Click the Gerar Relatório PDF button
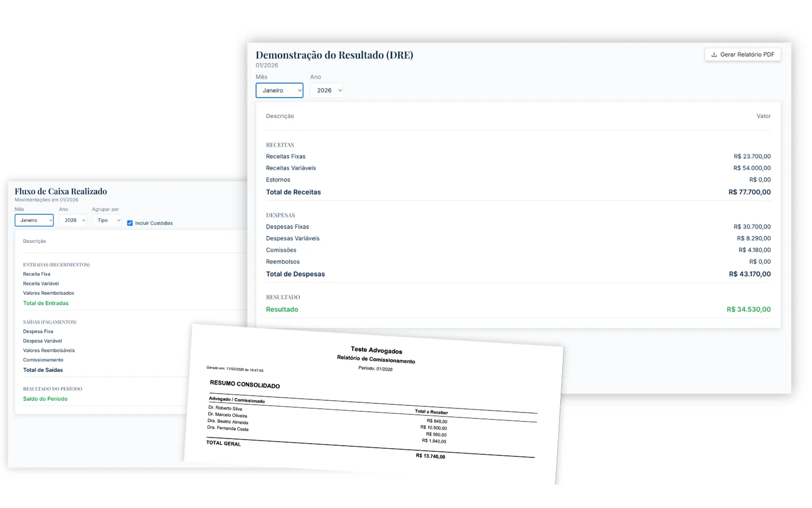Image resolution: width=812 pixels, height=508 pixels. click(x=742, y=54)
